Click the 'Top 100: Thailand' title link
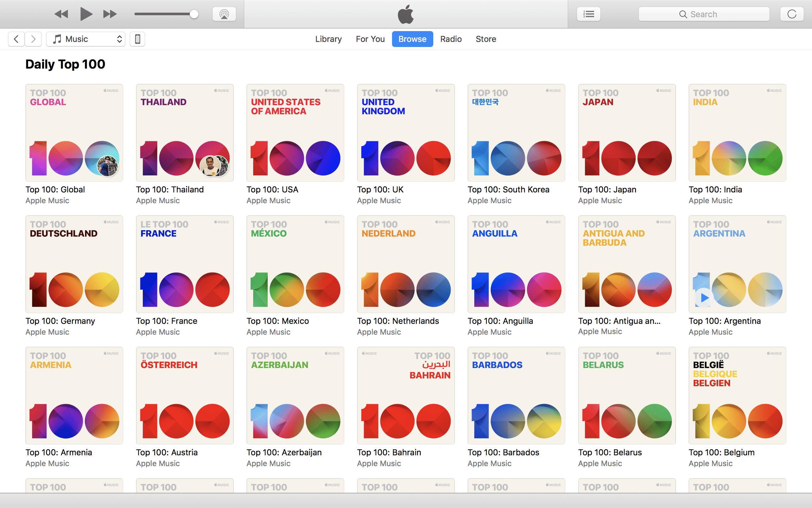The image size is (812, 508). coord(170,190)
